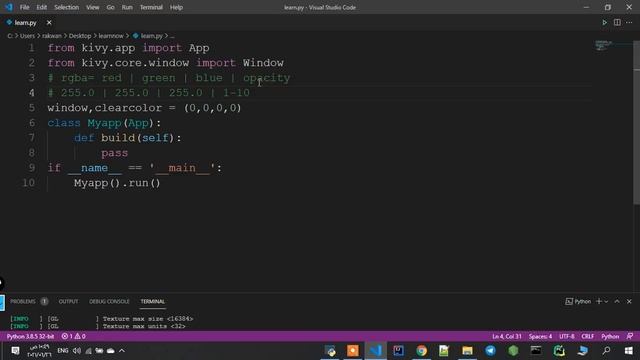Open the Python icon on the taskbar
This screenshot has height=360, width=640.
(x=330, y=351)
